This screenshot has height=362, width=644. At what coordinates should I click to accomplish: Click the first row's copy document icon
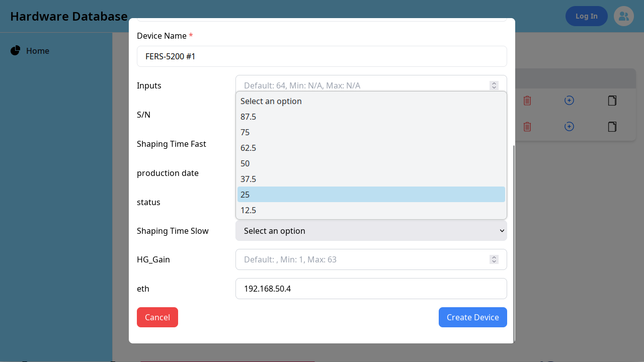click(x=612, y=101)
